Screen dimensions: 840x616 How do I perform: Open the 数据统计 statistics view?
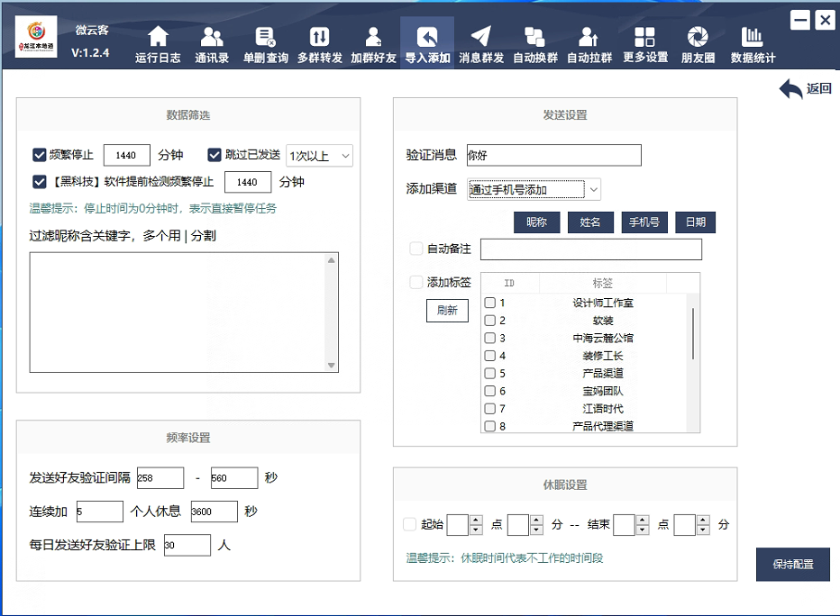753,41
